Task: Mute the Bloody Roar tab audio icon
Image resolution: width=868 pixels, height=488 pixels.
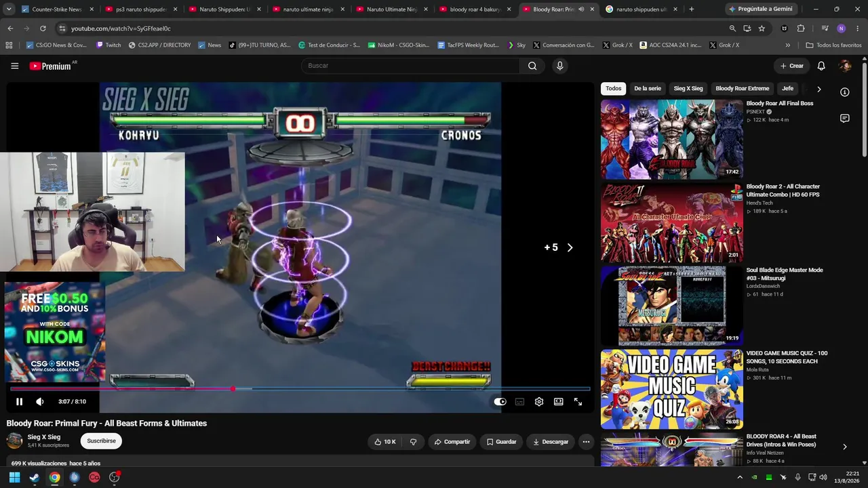Action: click(x=581, y=9)
